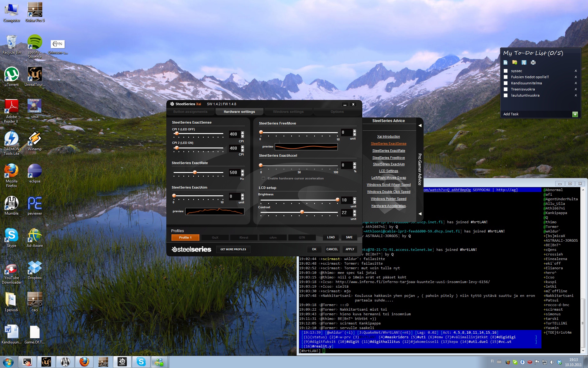Tick the 'Kandisuunnitelma' checkbox
Screen dimensions: 588x368
click(x=506, y=83)
